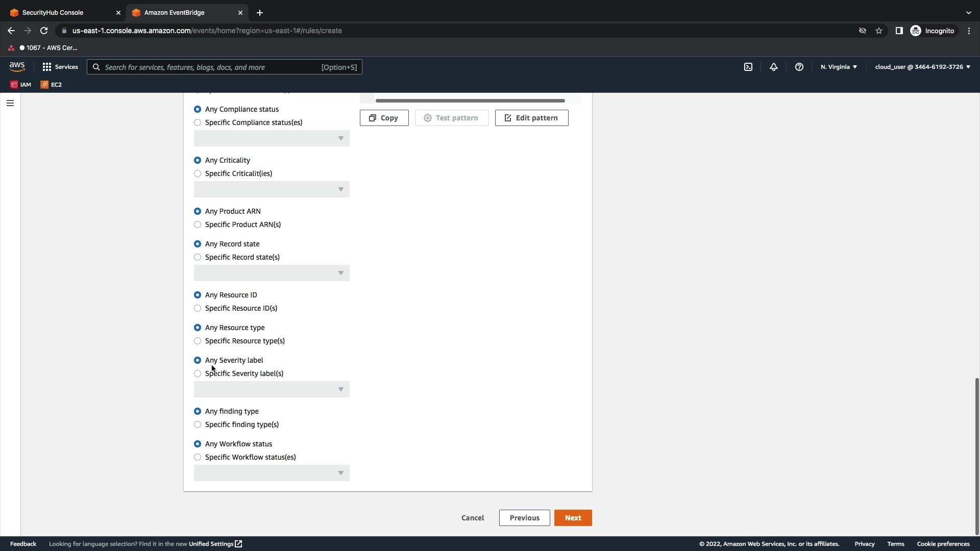This screenshot has width=980, height=551.
Task: Open the EC2 favorite shortcut
Action: point(51,85)
